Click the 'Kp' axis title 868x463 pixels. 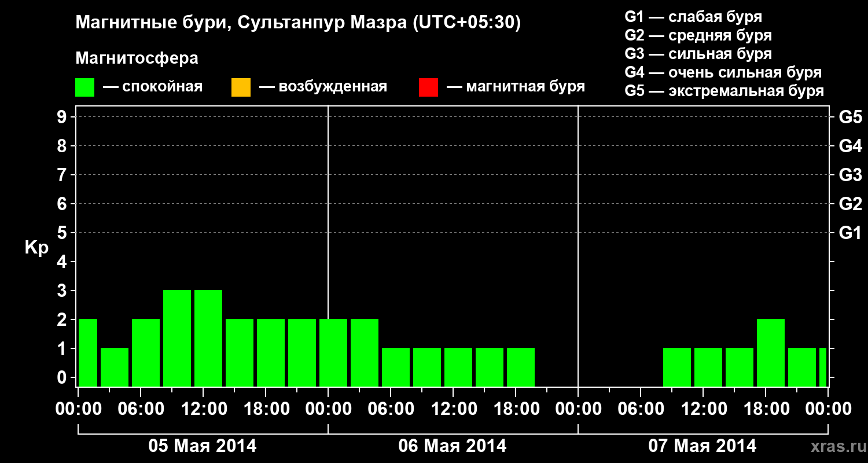coord(36,248)
